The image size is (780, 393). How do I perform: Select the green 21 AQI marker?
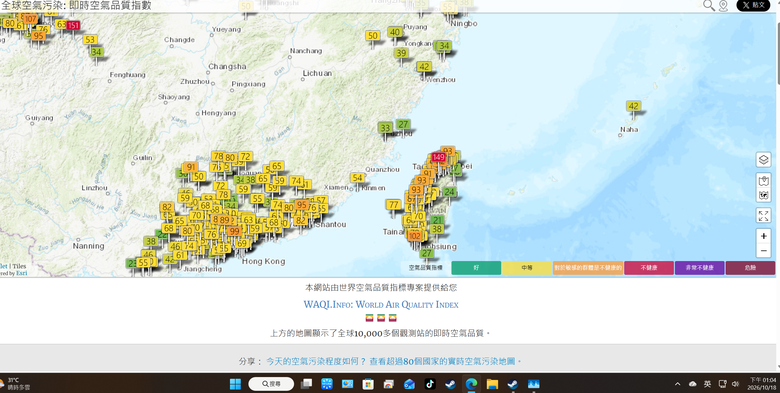click(x=437, y=220)
